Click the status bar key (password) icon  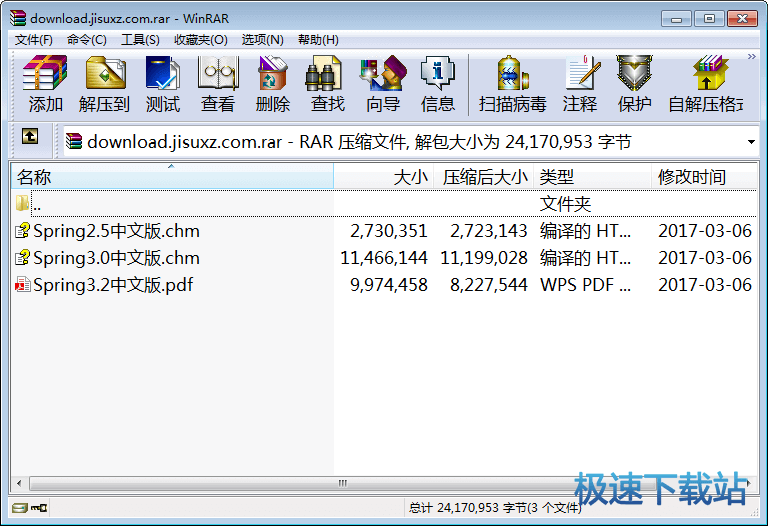pos(39,508)
